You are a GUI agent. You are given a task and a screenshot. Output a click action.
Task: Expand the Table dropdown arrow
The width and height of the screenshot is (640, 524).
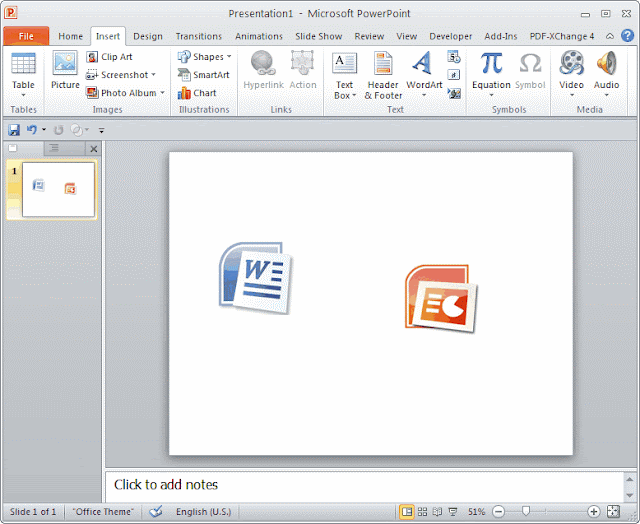click(x=23, y=95)
